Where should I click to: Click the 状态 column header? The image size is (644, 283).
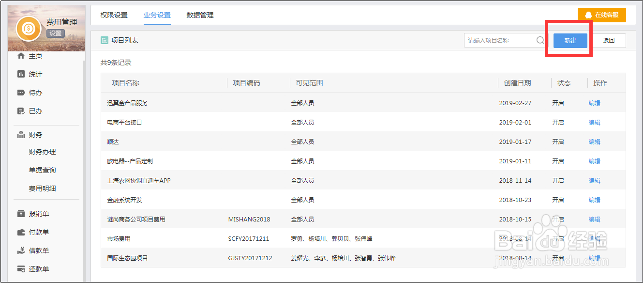pyautogui.click(x=564, y=83)
